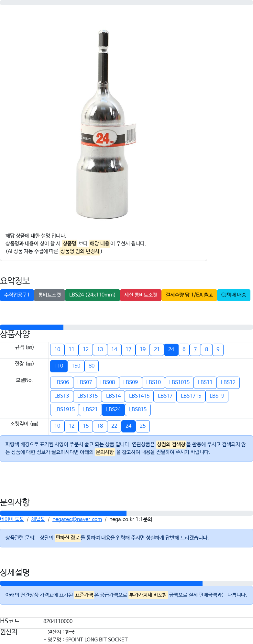Select 80 in 전장 options

coord(92,366)
